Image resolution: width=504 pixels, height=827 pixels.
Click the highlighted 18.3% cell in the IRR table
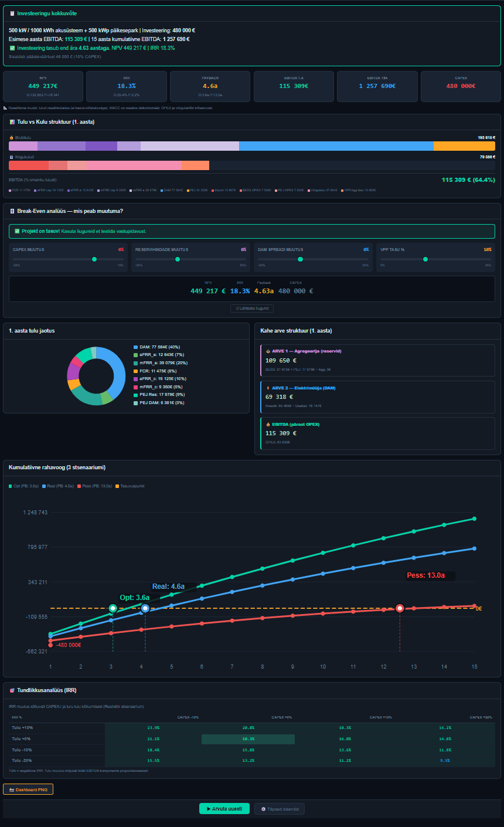[x=248, y=739]
